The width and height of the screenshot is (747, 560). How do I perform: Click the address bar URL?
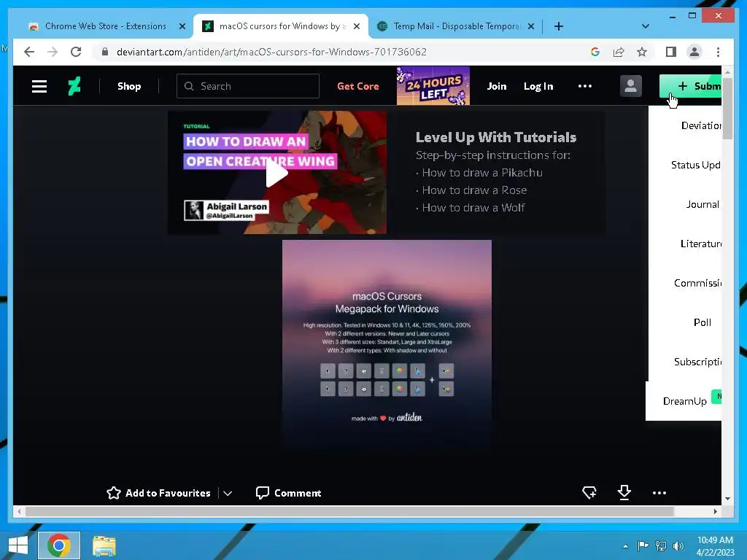point(271,52)
